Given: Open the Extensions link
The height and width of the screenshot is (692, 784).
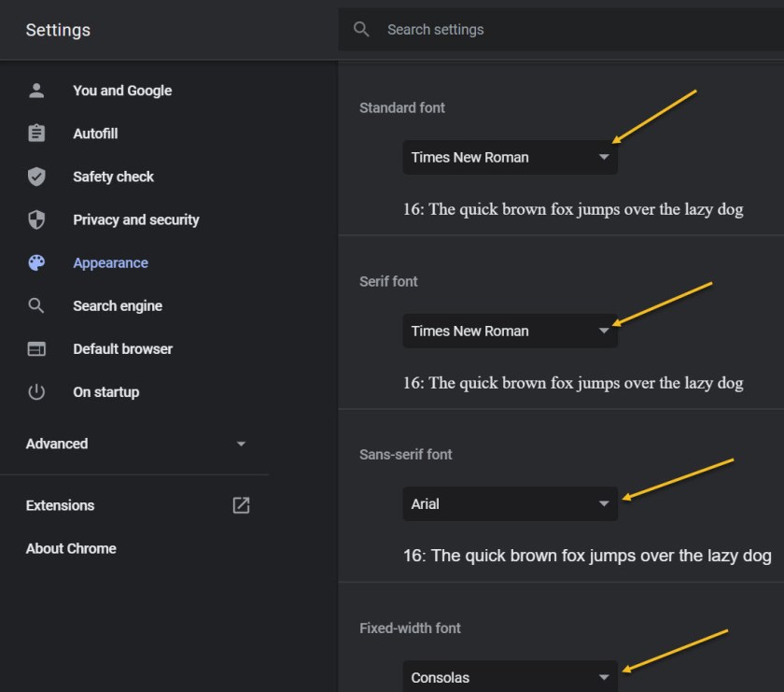Looking at the screenshot, I should [x=61, y=505].
